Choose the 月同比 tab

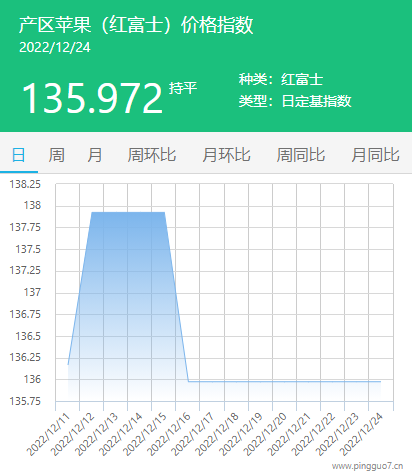click(375, 155)
